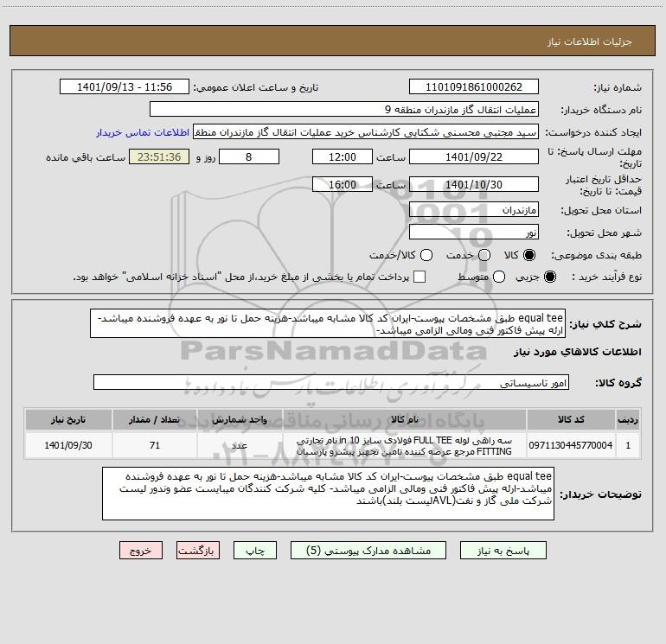The width and height of the screenshot is (666, 644).
Task: Select the کالا radio button
Action: tap(529, 255)
